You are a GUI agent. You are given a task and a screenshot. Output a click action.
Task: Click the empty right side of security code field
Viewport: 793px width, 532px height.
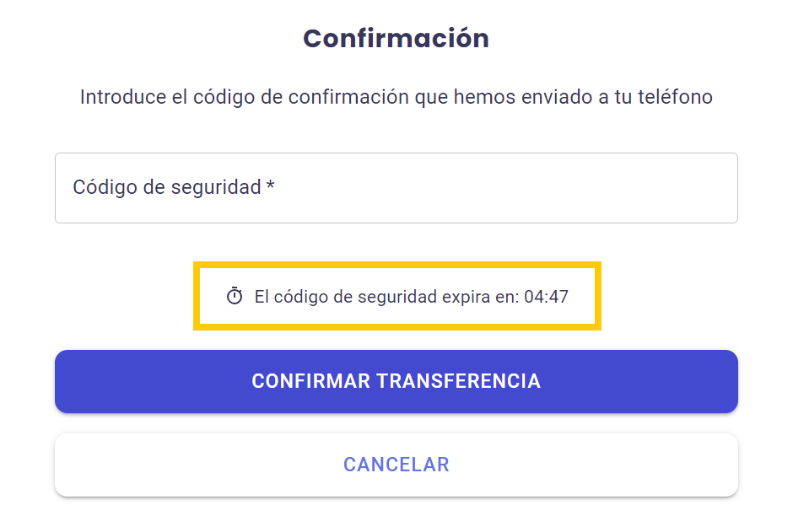click(x=591, y=188)
